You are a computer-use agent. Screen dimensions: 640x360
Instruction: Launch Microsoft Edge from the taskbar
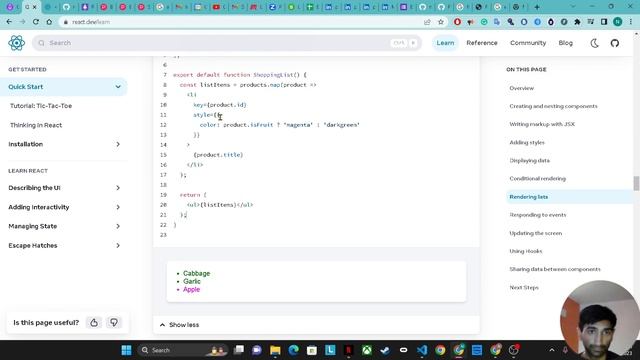(293, 350)
